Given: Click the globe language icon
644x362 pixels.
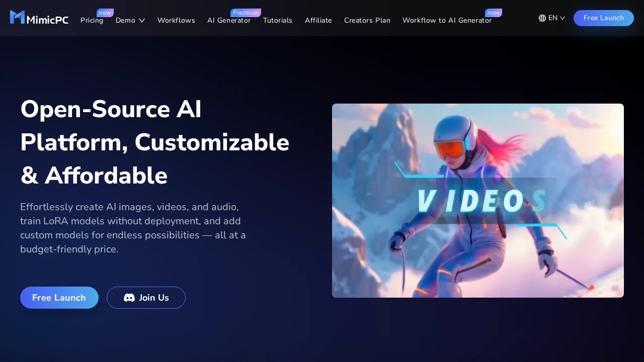Looking at the screenshot, I should [542, 18].
